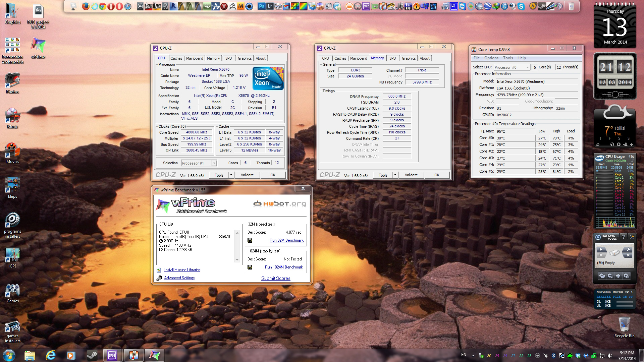Launch Lightroom from the top dock
The height and width of the screenshot is (362, 644).
(x=270, y=6)
